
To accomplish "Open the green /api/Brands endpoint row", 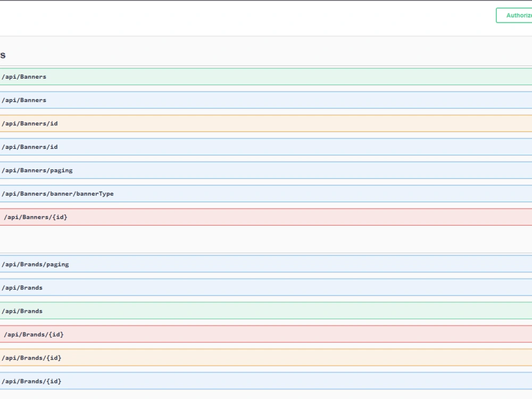I will tap(266, 311).
